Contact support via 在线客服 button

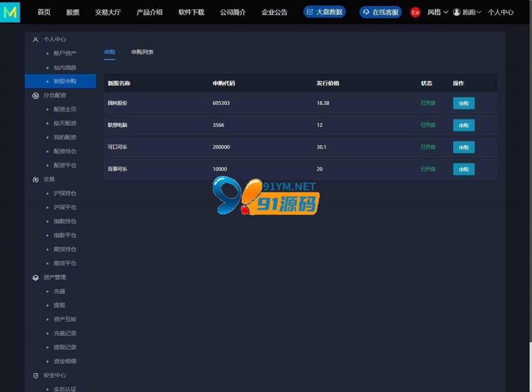pyautogui.click(x=381, y=12)
